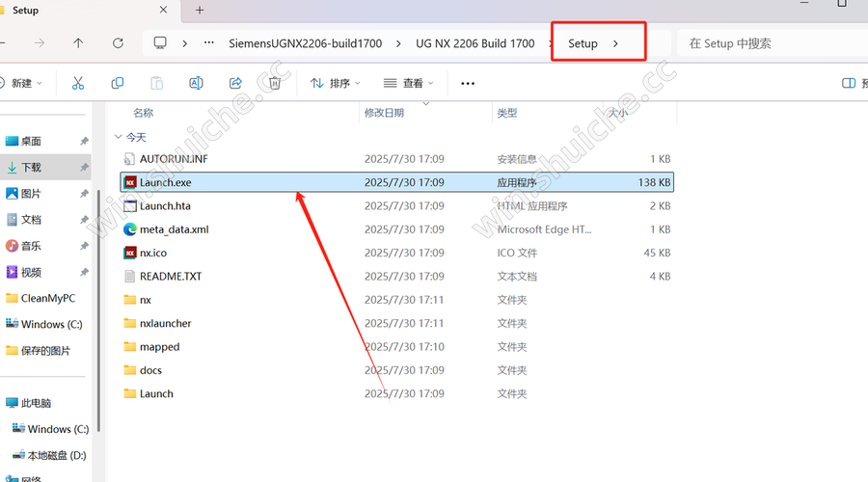
Task: Expand the hidden breadcrumb ellipsis
Action: click(208, 42)
